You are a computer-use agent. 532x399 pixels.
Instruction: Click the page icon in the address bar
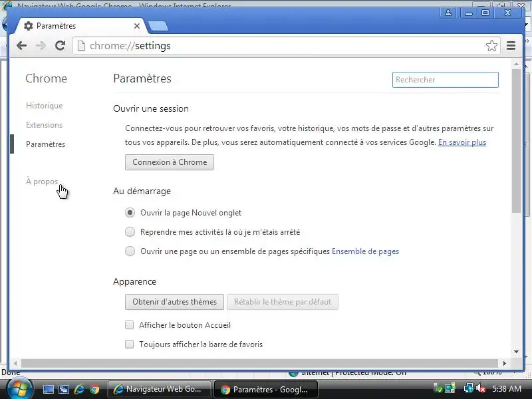[x=81, y=45]
